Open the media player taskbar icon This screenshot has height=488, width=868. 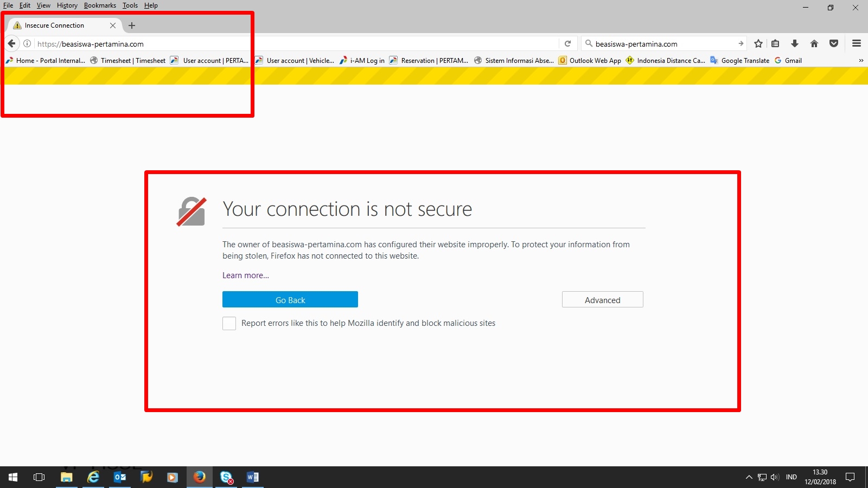(x=173, y=477)
